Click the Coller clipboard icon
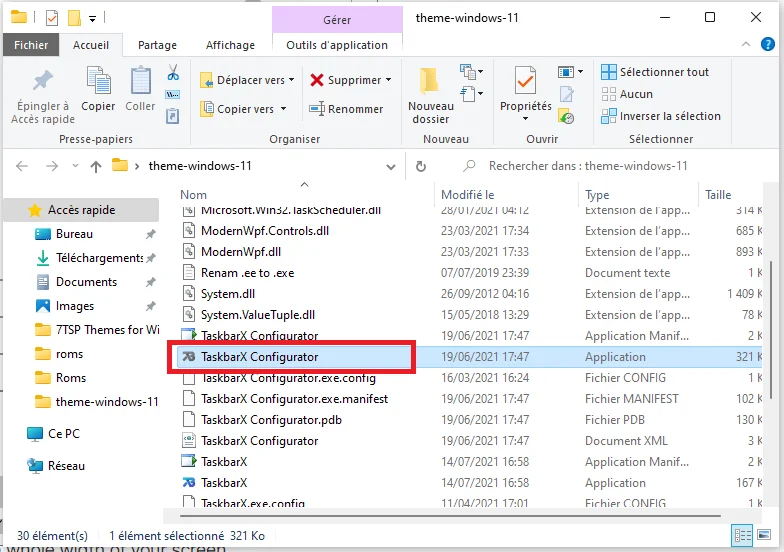 coord(140,80)
